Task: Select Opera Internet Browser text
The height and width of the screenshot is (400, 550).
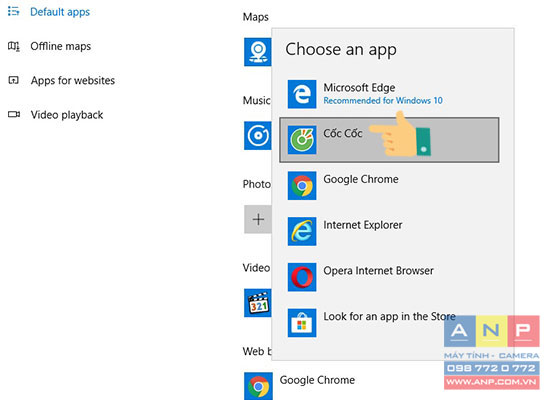Action: coord(378,271)
